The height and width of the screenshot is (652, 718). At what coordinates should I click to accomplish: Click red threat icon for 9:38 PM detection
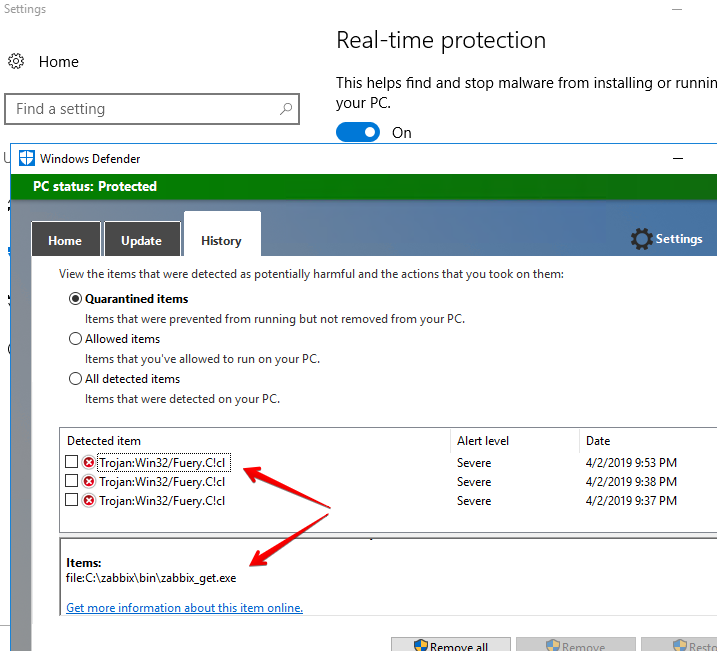click(89, 482)
